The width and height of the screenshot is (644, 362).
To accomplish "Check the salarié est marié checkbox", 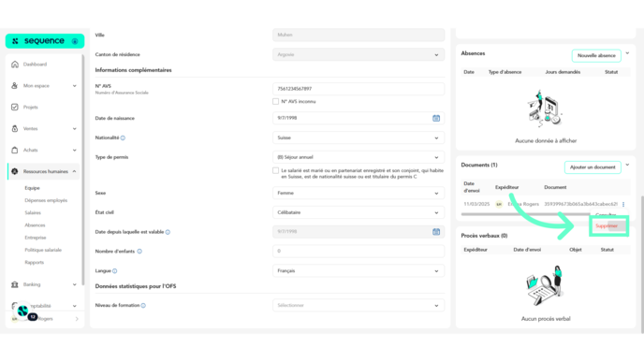I will point(275,170).
